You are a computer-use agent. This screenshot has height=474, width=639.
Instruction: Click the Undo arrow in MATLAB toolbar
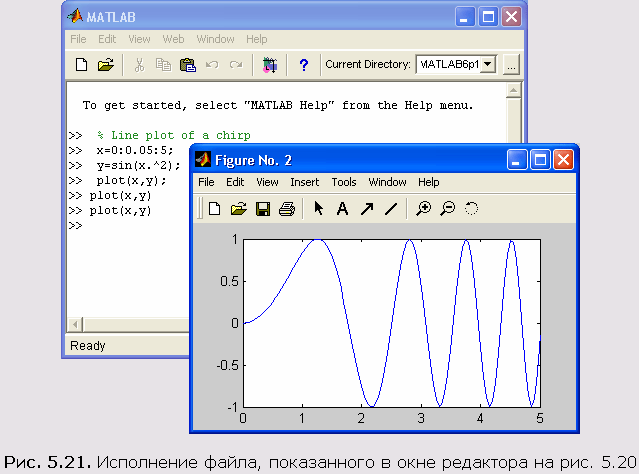click(x=212, y=64)
